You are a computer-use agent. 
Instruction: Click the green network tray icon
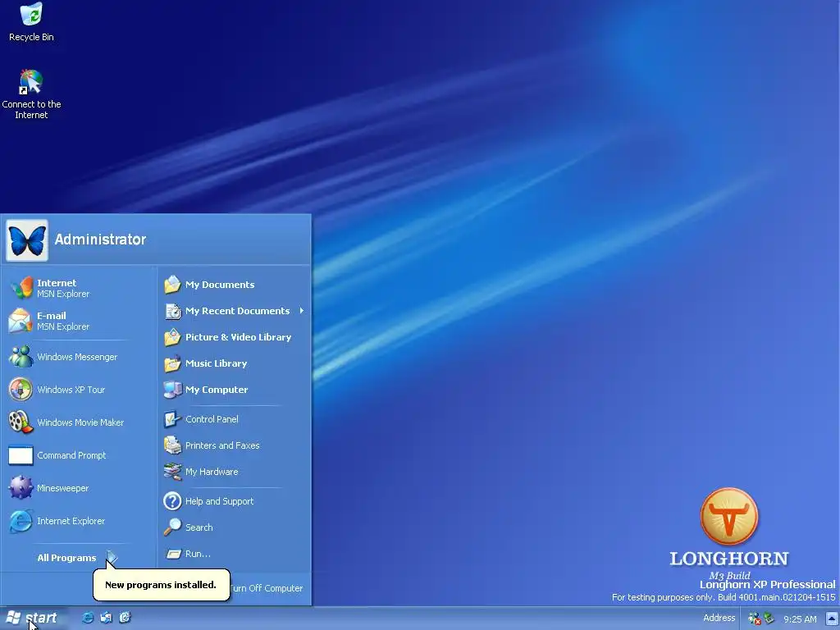tap(769, 619)
